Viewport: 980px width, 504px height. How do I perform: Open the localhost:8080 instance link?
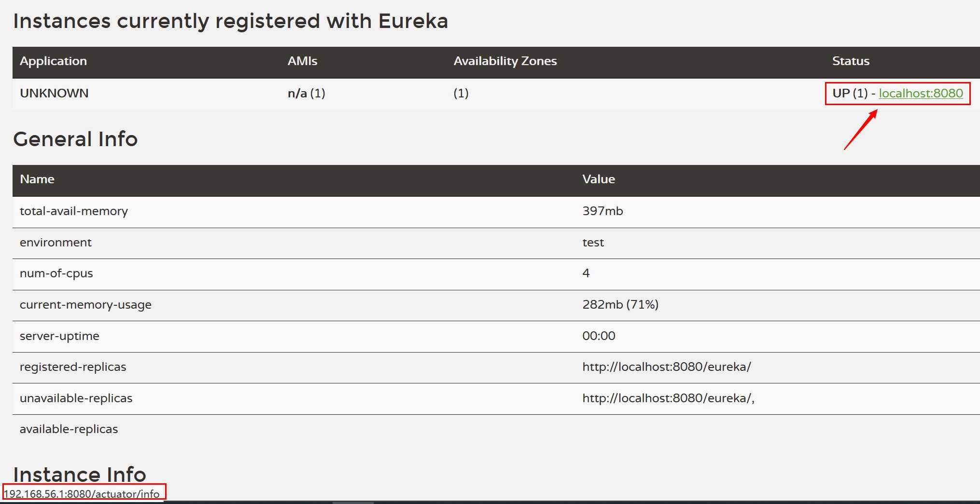click(921, 93)
